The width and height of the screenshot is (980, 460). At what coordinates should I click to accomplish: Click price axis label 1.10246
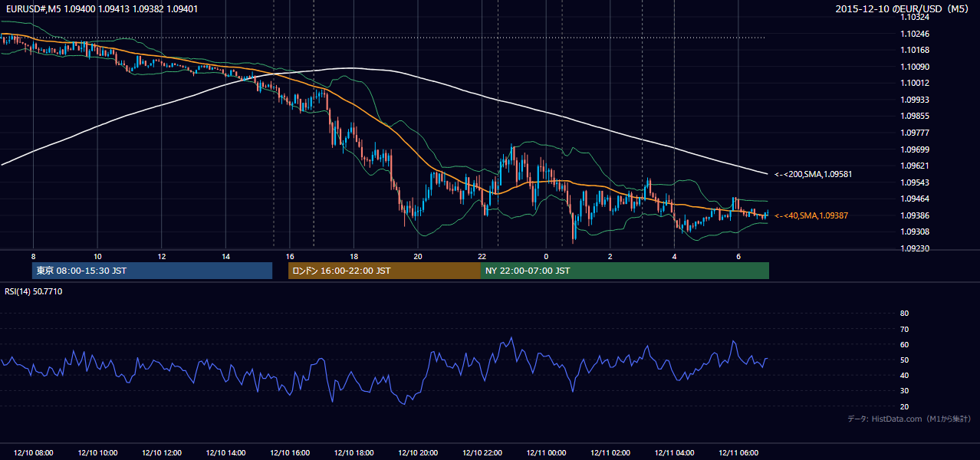click(913, 34)
